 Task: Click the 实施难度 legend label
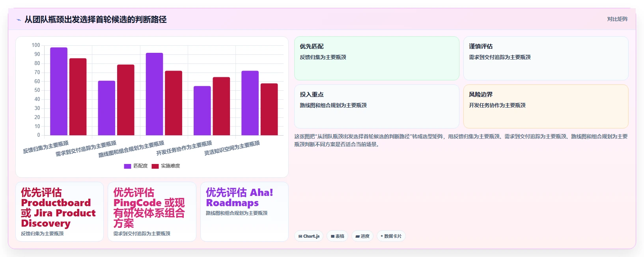tap(170, 166)
